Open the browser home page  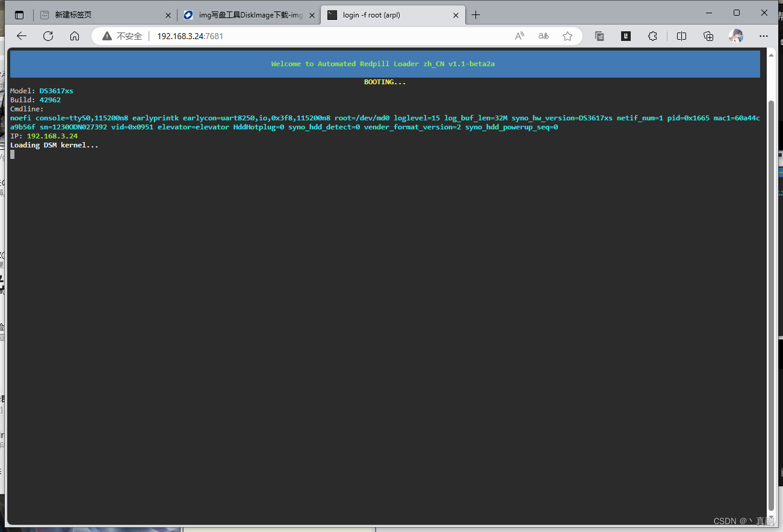pos(75,36)
